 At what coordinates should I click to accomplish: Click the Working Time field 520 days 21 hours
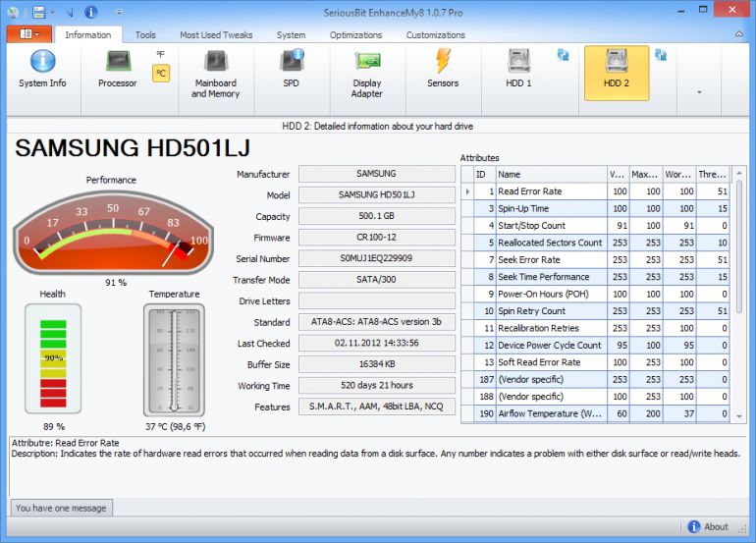[x=377, y=385]
